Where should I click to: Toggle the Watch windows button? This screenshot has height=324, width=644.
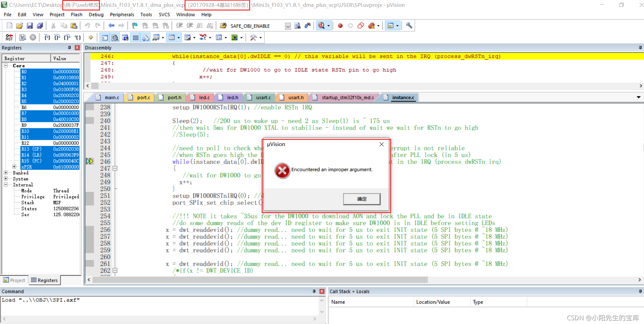point(156,37)
